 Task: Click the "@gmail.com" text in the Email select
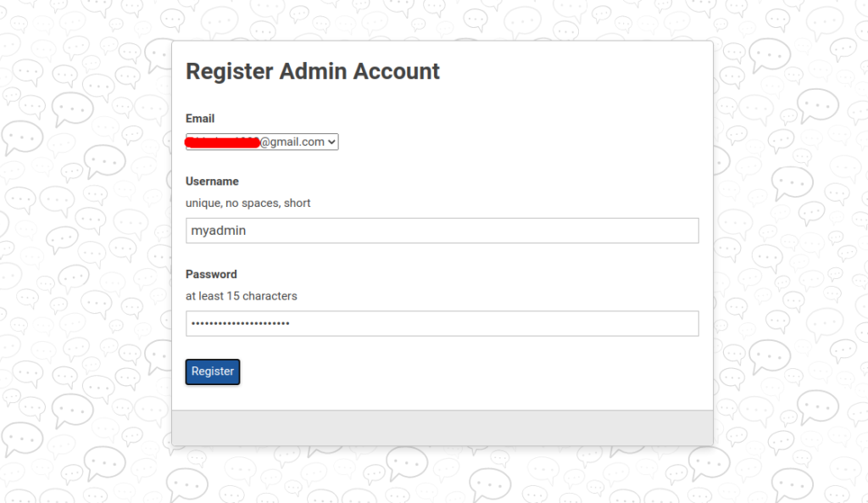click(x=292, y=142)
